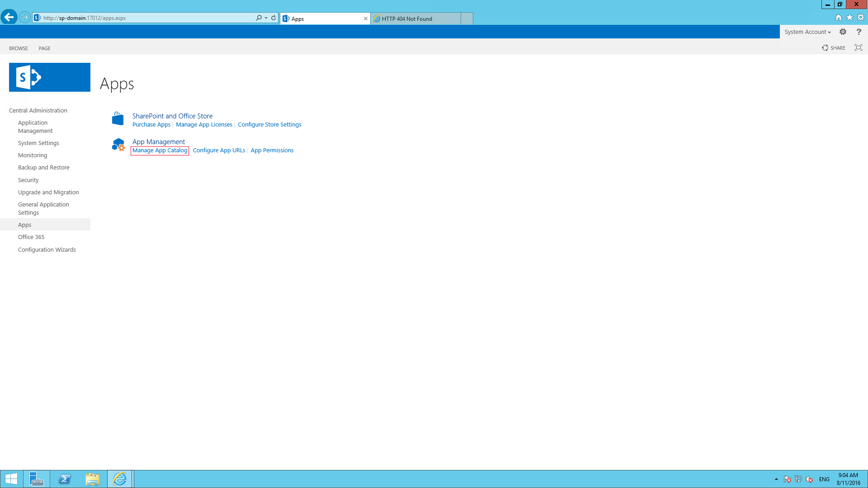Open SharePoint and Office Store heading link

(172, 116)
